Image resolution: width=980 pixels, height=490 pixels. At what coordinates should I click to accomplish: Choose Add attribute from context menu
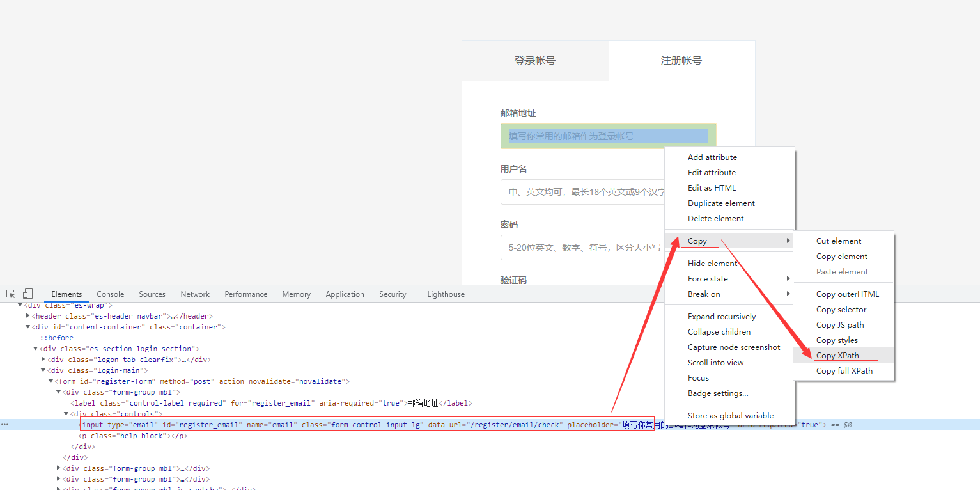(x=729, y=157)
